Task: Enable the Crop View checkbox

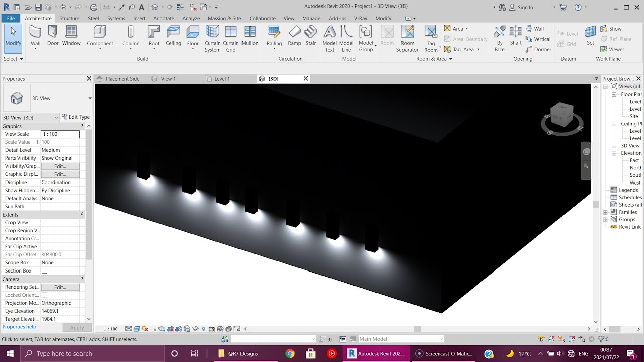Action: click(x=44, y=223)
